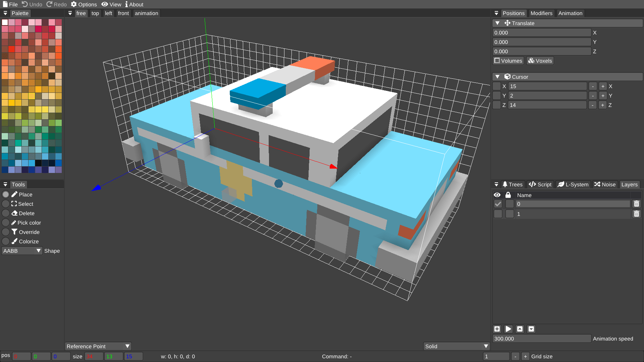Image resolution: width=644 pixels, height=362 pixels.
Task: Click the move layer up icon
Action: (x=520, y=329)
